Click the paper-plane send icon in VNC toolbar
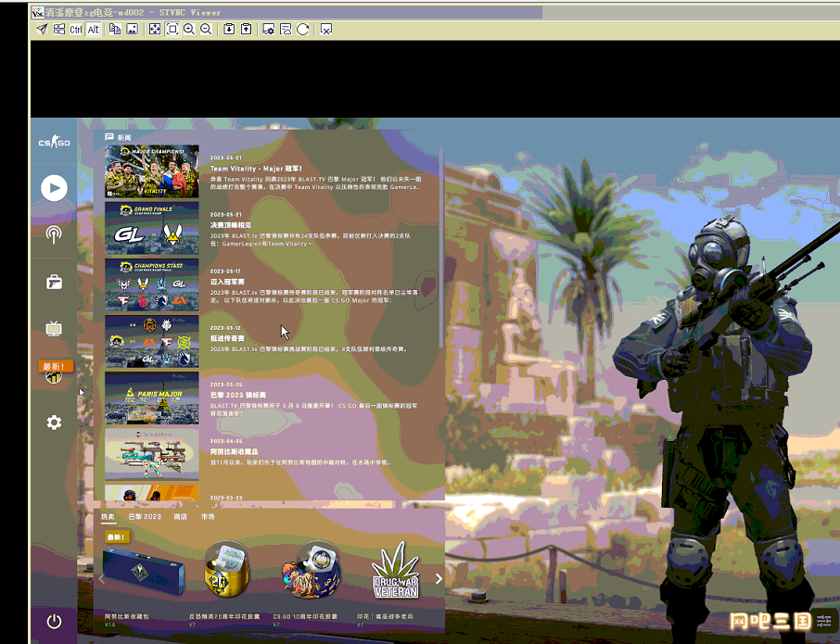840x644 pixels. click(x=42, y=29)
